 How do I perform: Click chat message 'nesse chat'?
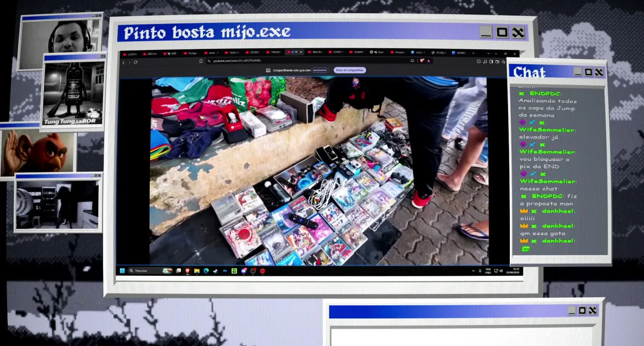point(538,189)
